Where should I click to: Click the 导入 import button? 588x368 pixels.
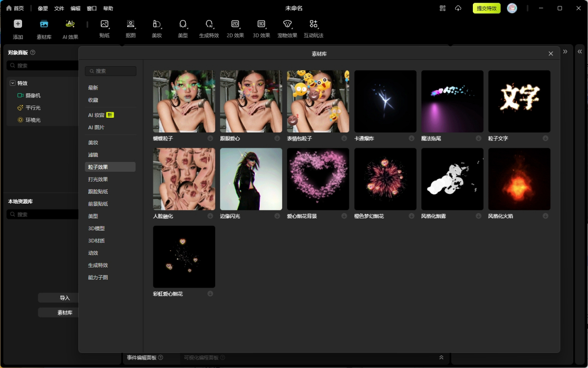click(65, 298)
